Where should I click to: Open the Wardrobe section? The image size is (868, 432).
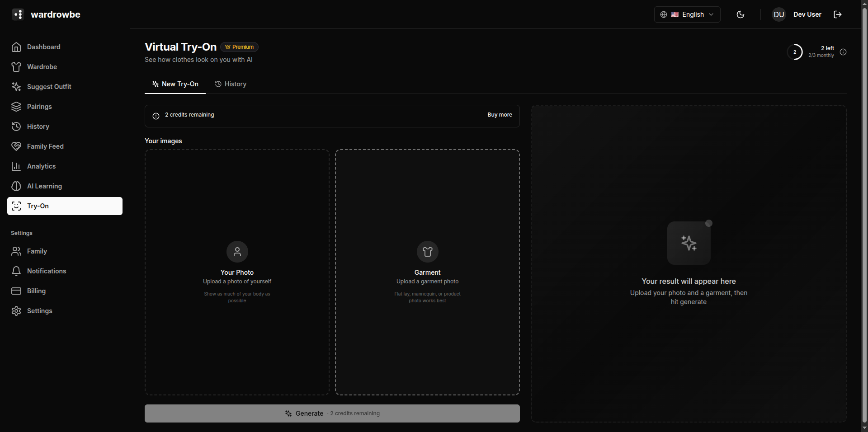point(42,66)
